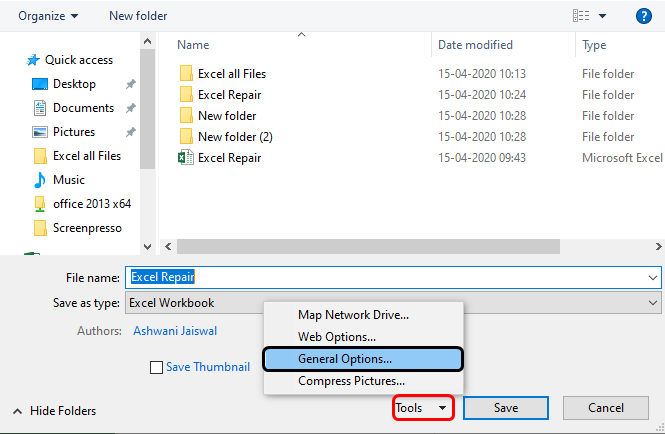Open the Pictures folder in the sidebar

[40, 132]
